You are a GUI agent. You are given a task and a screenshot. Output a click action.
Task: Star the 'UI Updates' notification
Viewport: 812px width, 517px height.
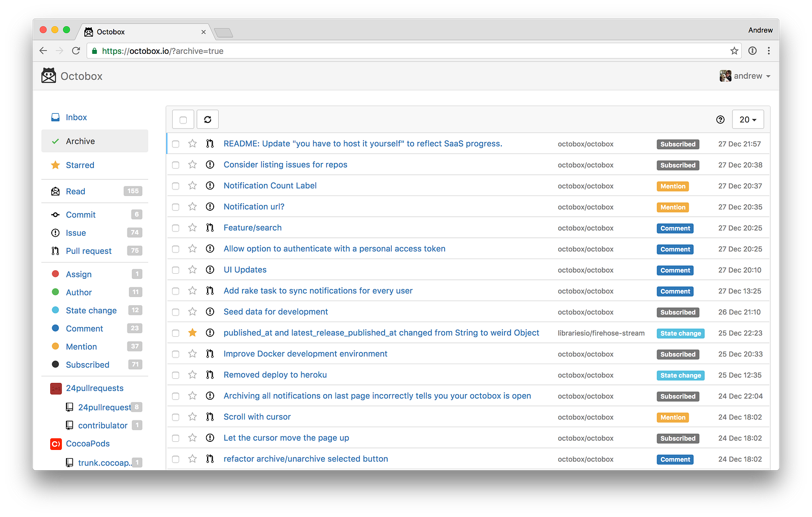(x=192, y=270)
